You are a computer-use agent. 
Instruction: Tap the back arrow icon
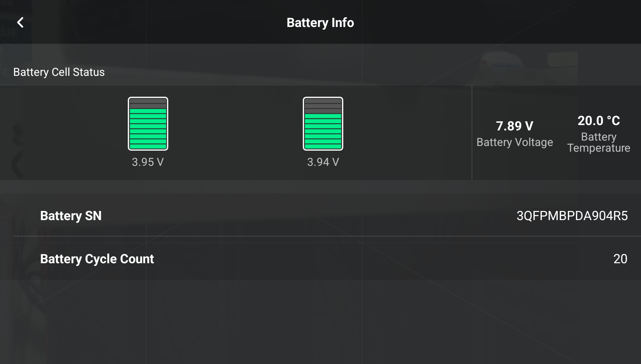(20, 23)
